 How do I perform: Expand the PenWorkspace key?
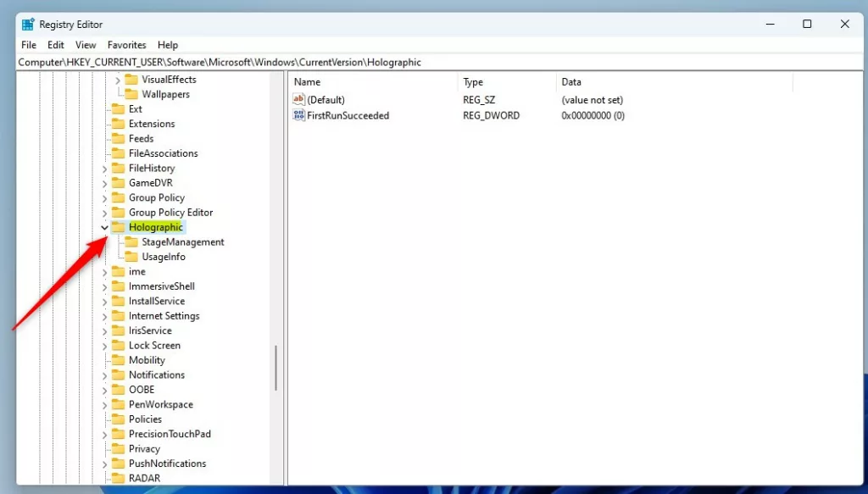pyautogui.click(x=104, y=405)
